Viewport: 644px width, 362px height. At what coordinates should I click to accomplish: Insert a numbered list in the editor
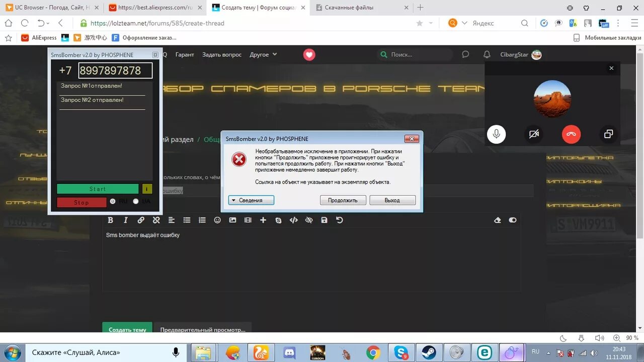coord(202,220)
